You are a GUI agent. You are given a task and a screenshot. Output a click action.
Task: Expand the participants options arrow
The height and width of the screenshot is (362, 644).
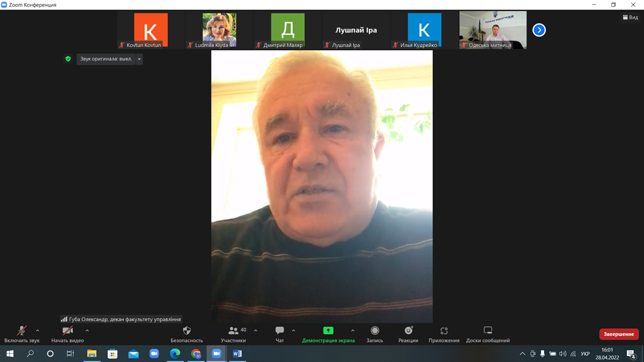(x=256, y=331)
